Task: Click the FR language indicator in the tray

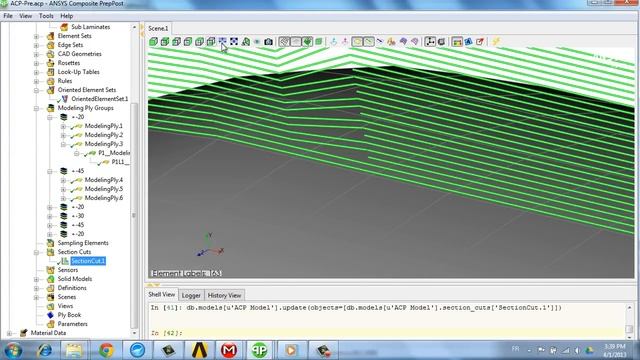Action: coord(516,349)
